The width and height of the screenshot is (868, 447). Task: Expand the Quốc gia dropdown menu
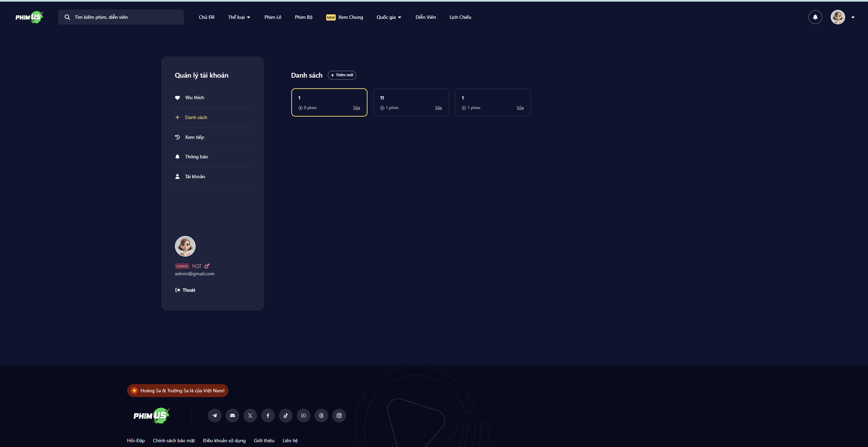coord(389,17)
